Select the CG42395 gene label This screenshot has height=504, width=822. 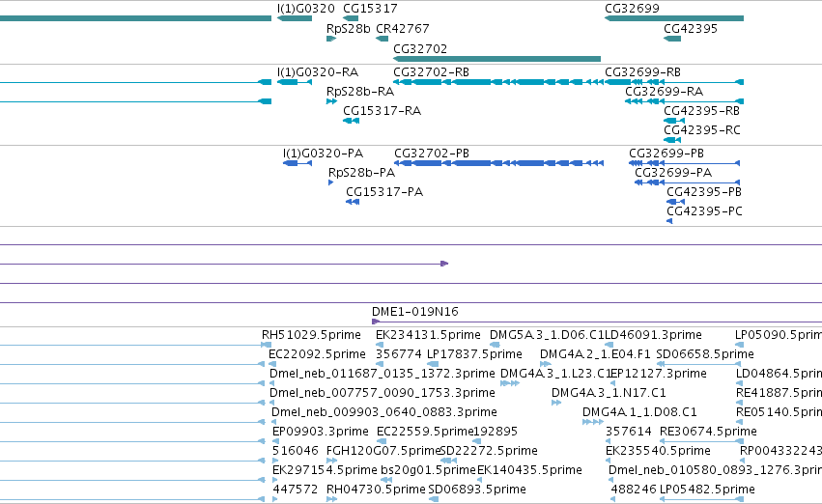[691, 28]
